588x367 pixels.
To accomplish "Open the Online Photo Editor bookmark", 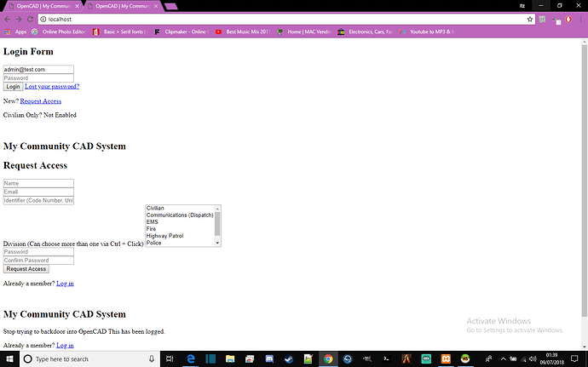I will tap(59, 32).
